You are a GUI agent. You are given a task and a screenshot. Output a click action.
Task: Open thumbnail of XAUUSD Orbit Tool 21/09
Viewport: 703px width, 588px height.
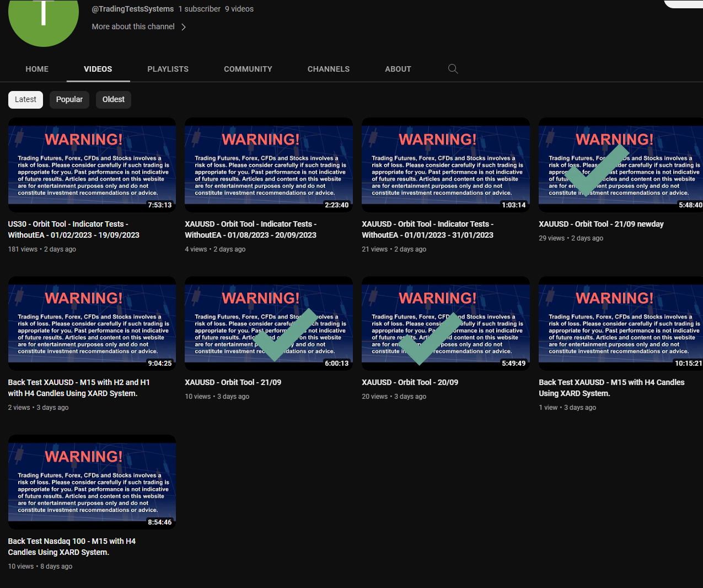pos(269,323)
